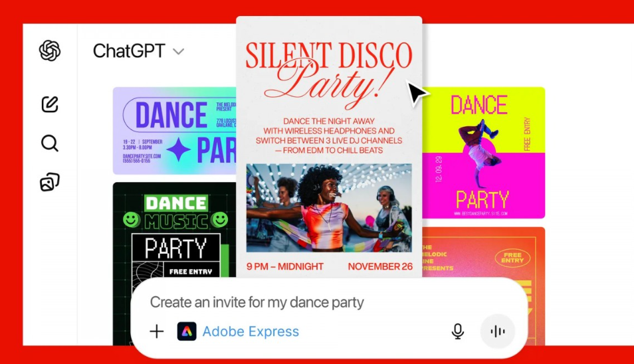Click the ChatGPT model name title

tap(129, 51)
